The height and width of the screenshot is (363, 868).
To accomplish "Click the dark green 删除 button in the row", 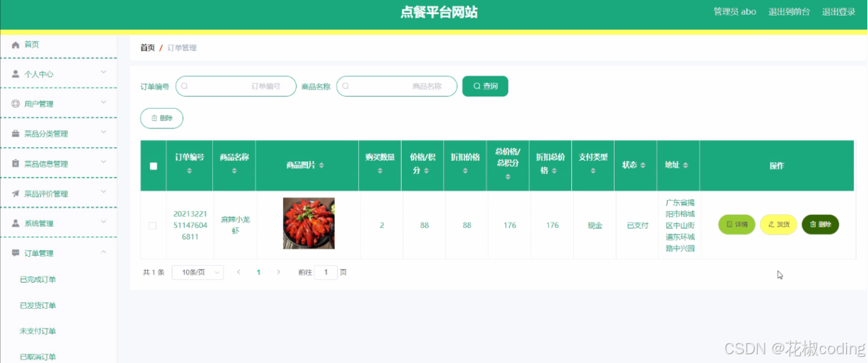I will [821, 224].
